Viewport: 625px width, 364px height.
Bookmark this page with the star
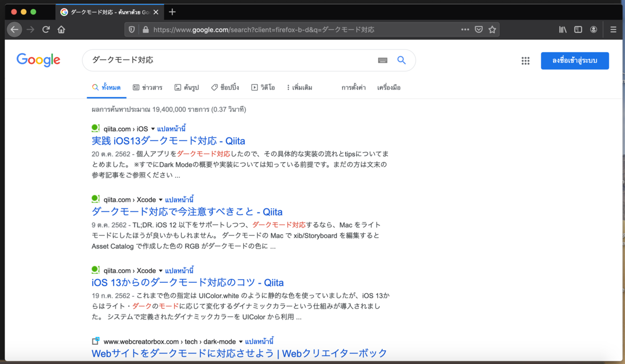[492, 30]
